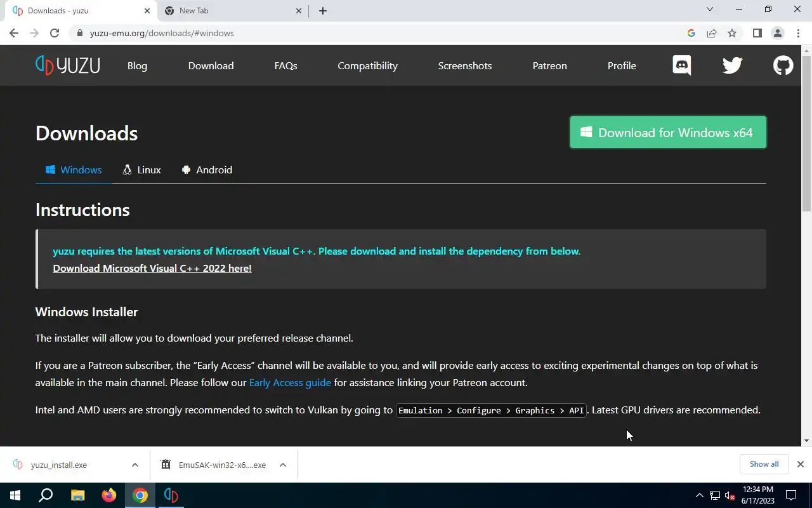The height and width of the screenshot is (508, 812).
Task: Reload the yuzu downloads page
Action: pyautogui.click(x=55, y=33)
